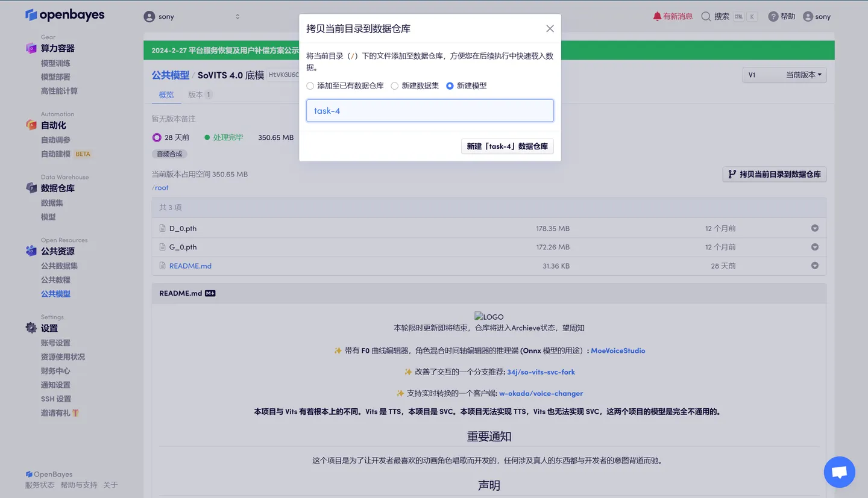Select the 新建模型 radio option
Screen dimensions: 868x498
tap(449, 86)
